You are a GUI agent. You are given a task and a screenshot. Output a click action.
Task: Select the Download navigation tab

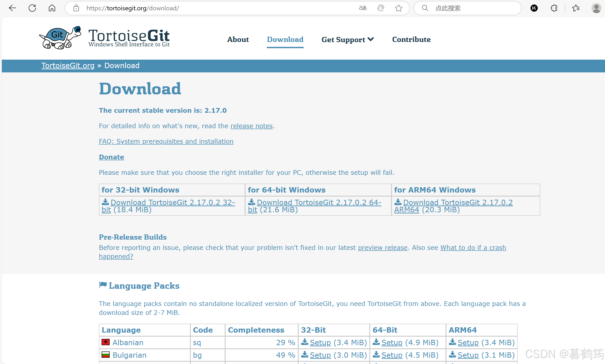coord(285,39)
